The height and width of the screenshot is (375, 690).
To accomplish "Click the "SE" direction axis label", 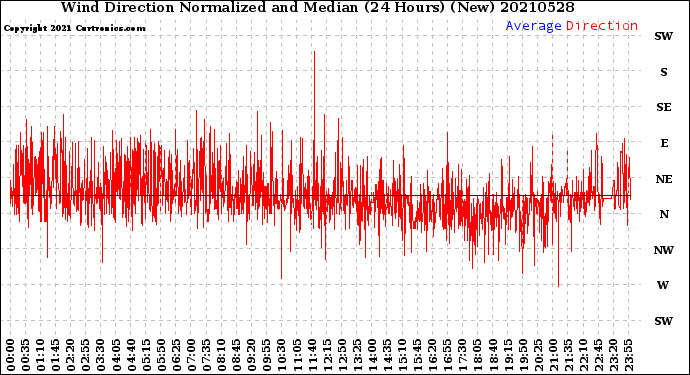I will point(664,107).
